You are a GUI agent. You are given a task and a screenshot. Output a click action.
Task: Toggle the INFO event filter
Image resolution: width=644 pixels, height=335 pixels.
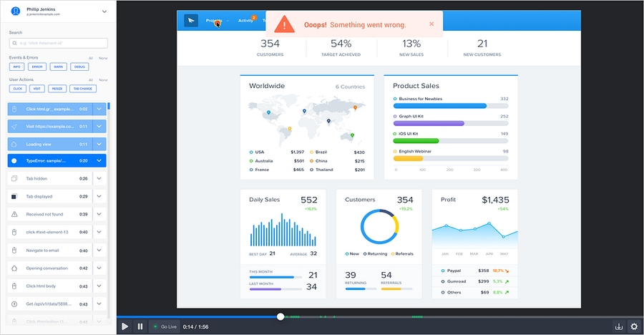coord(17,67)
